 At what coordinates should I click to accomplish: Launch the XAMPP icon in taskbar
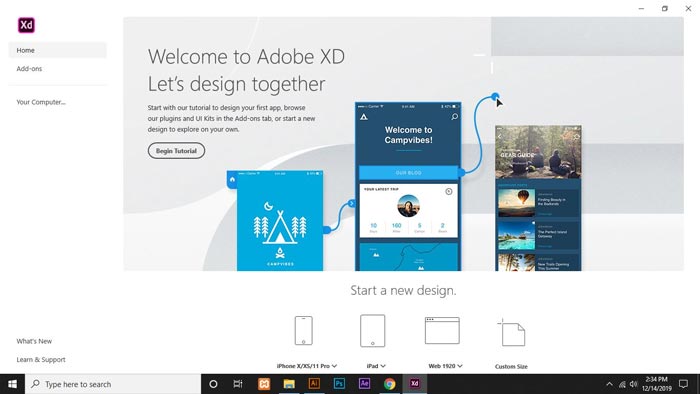point(264,384)
